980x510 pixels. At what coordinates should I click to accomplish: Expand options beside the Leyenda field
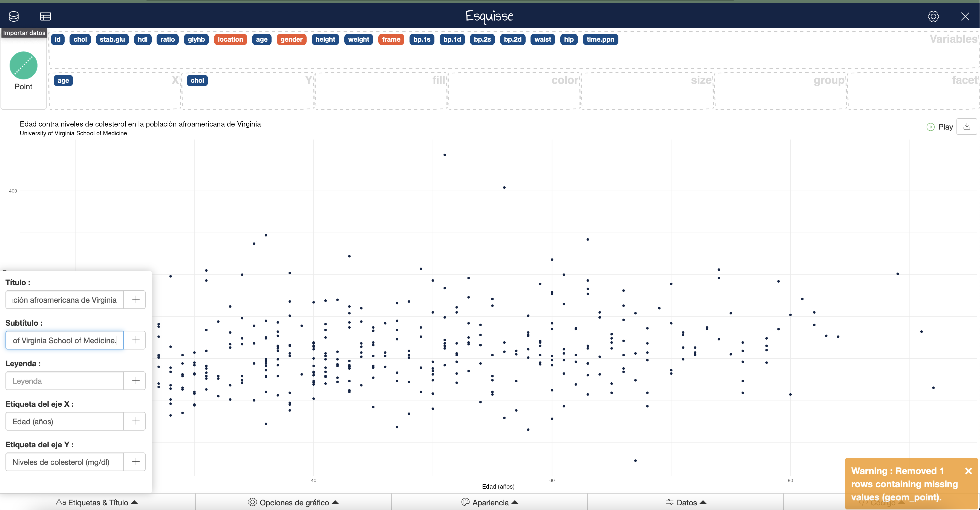tap(136, 381)
